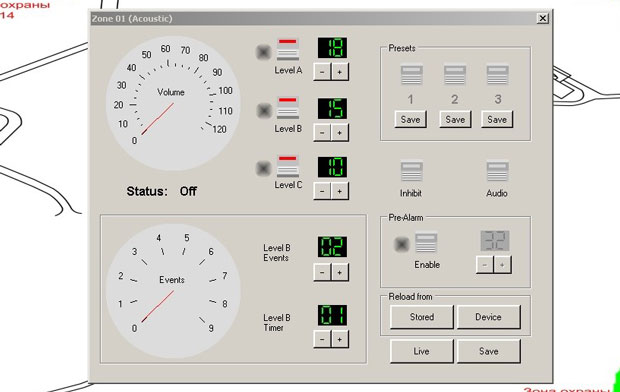Click the Level C display showing 10
Screen dimensions: 620x392
coord(332,167)
